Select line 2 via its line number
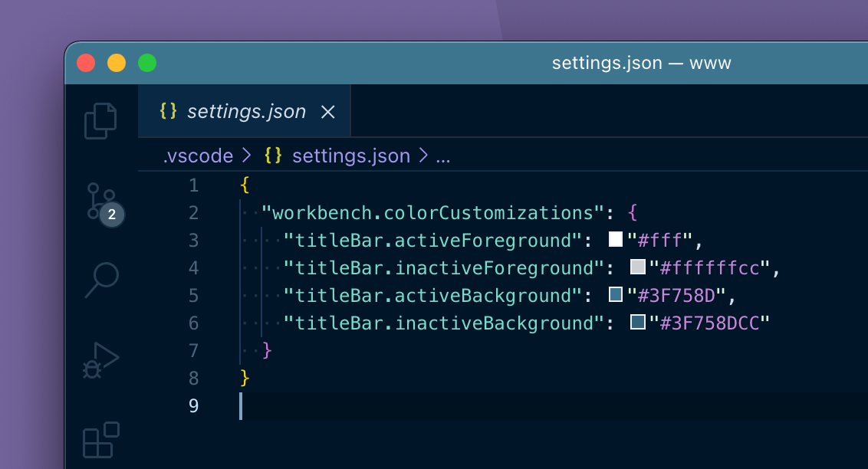 pyautogui.click(x=192, y=213)
